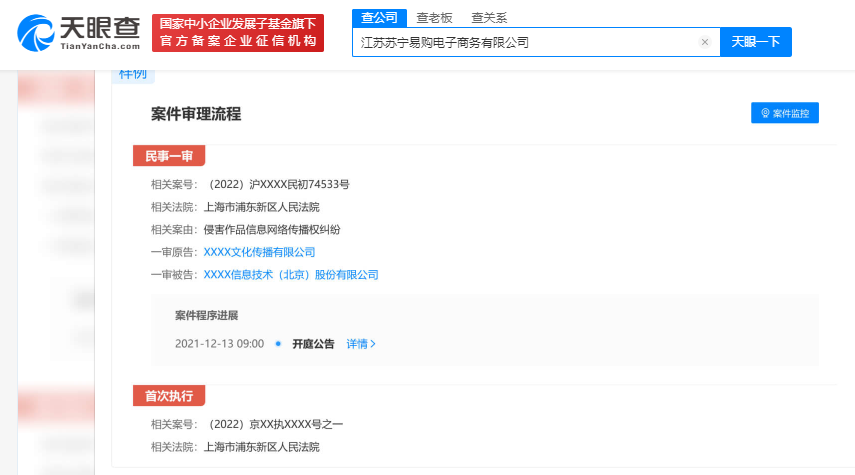This screenshot has width=855, height=475.
Task: Open the XXXX信息技术（北京）股份有限公司 defendant link
Action: coord(291,275)
